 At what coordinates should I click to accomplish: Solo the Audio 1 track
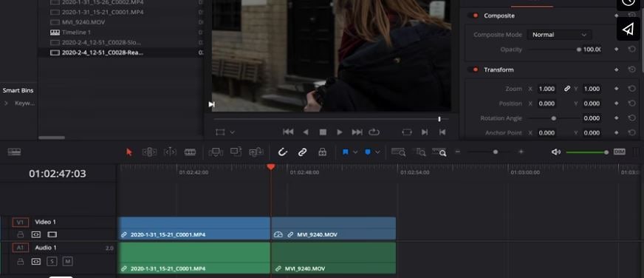click(x=52, y=261)
